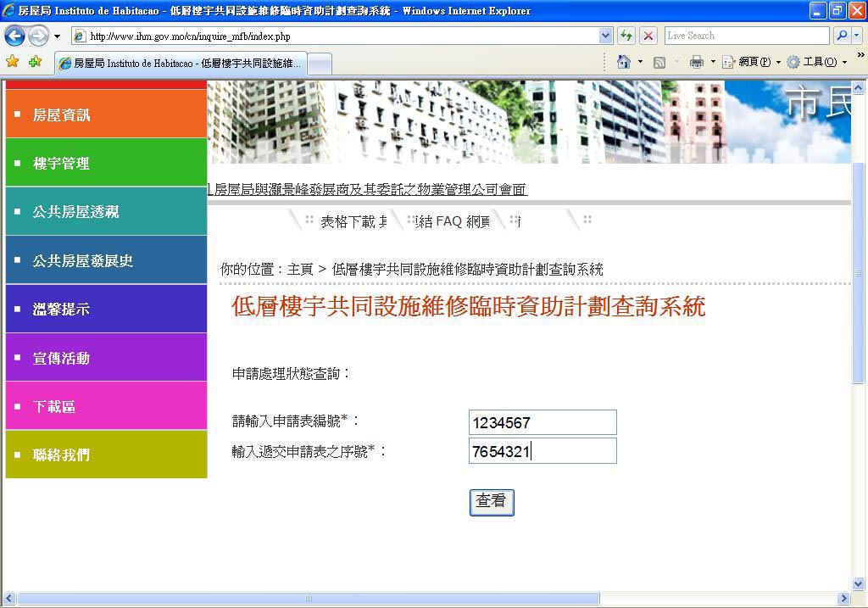Viewport: 868px width, 608px height.
Task: Click the browser Back arrow button
Action: (x=14, y=36)
